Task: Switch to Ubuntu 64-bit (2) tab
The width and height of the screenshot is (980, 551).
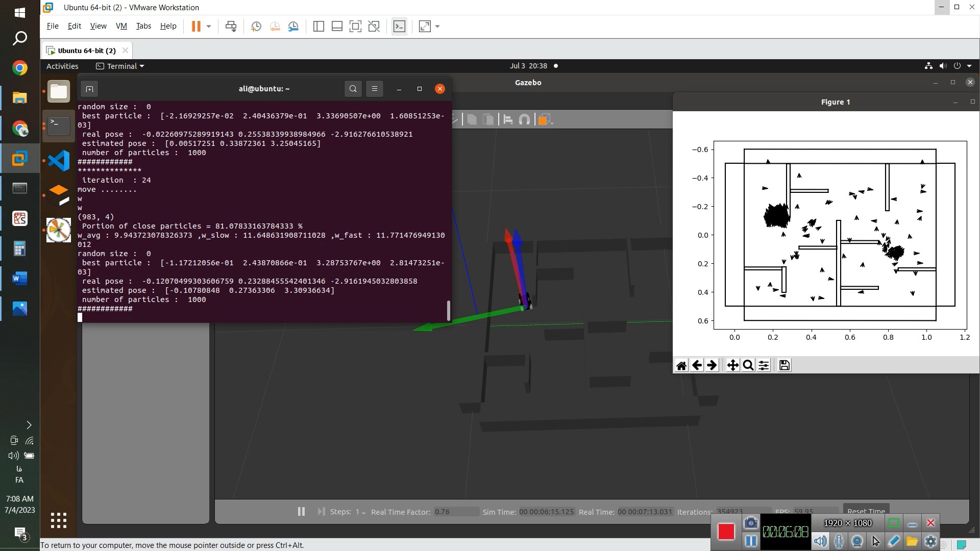Action: 86,51
